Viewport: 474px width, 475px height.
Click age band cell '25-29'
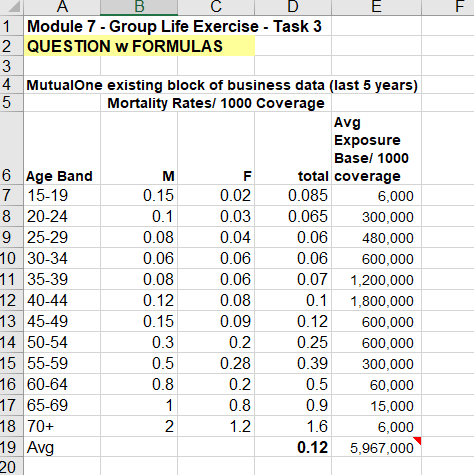[x=62, y=237]
